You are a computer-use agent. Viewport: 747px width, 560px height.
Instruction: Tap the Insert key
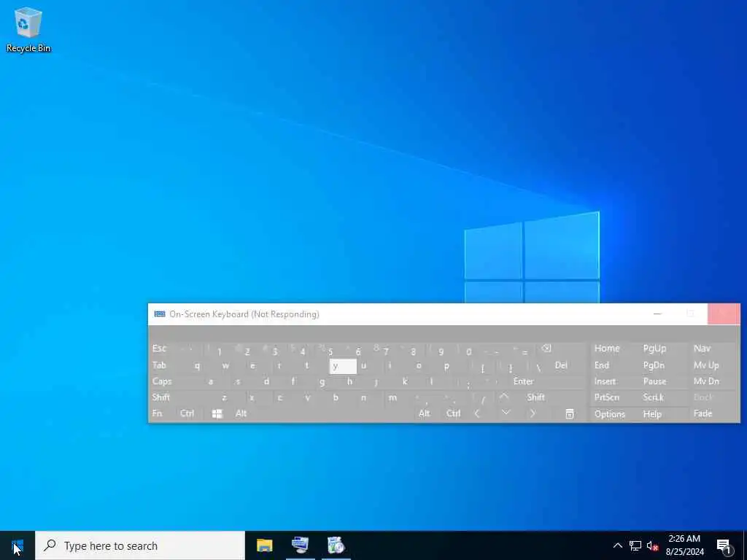click(605, 381)
